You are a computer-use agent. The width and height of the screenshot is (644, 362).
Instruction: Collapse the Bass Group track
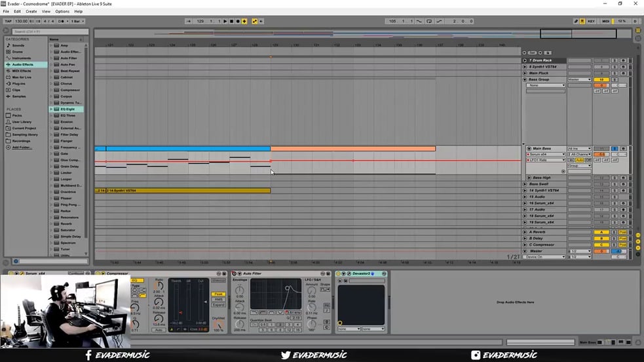pos(525,79)
